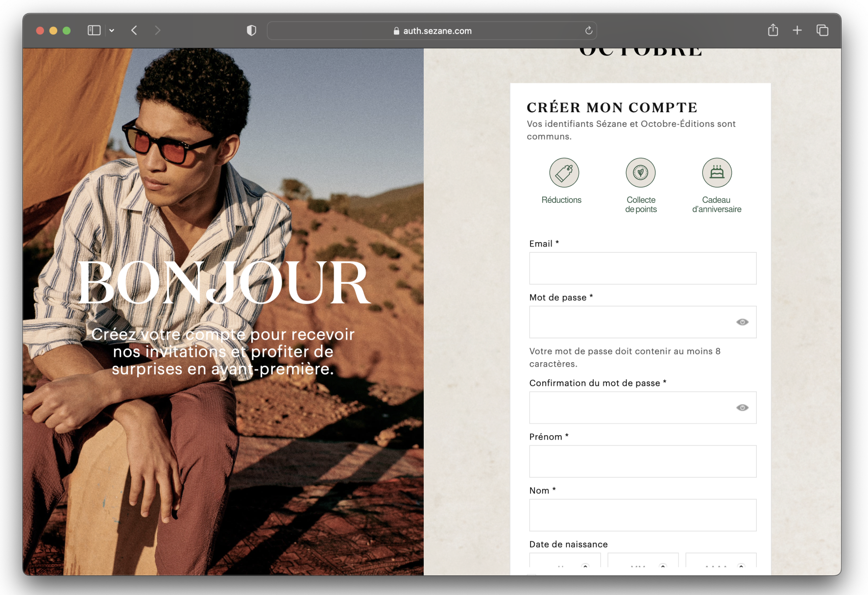Toggle the Safari sidebar button

coord(94,30)
